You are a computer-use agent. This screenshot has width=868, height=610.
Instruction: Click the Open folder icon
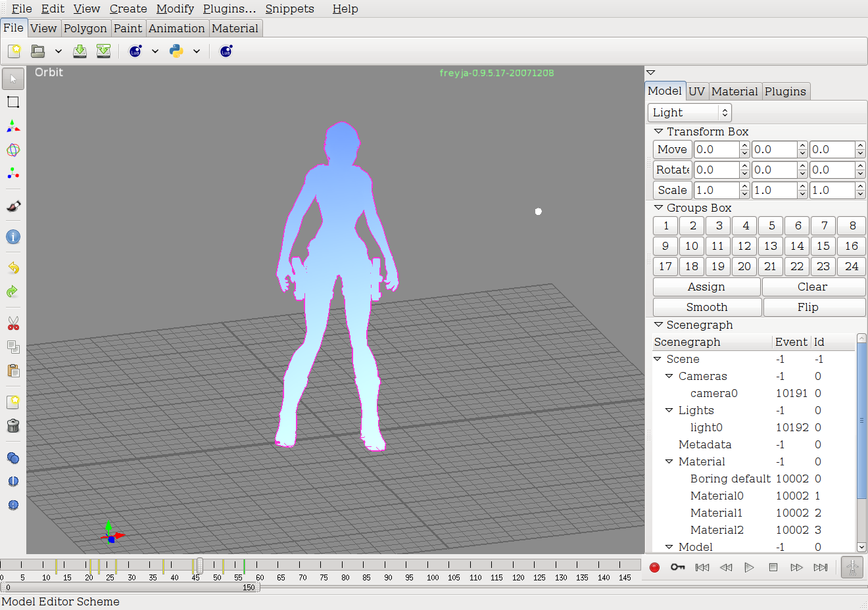coord(38,51)
